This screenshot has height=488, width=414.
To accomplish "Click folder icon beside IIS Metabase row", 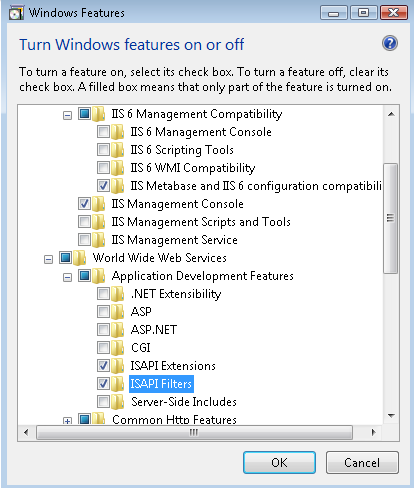I will coord(118,186).
